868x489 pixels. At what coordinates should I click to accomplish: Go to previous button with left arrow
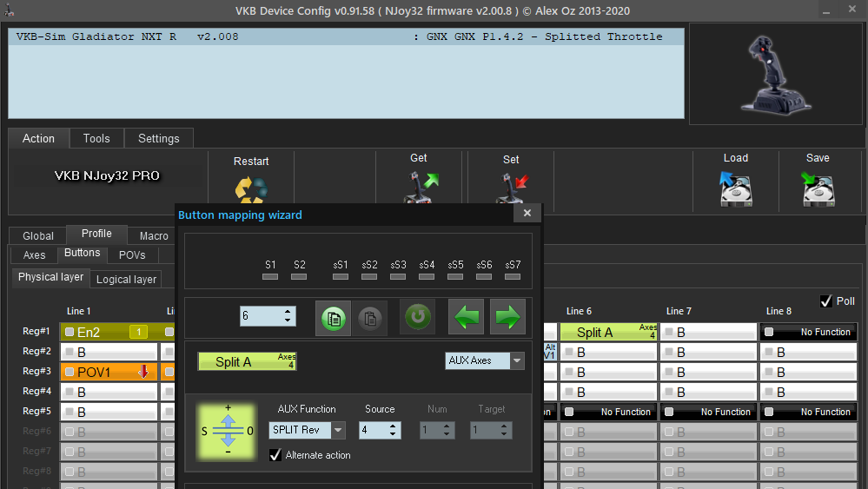466,317
